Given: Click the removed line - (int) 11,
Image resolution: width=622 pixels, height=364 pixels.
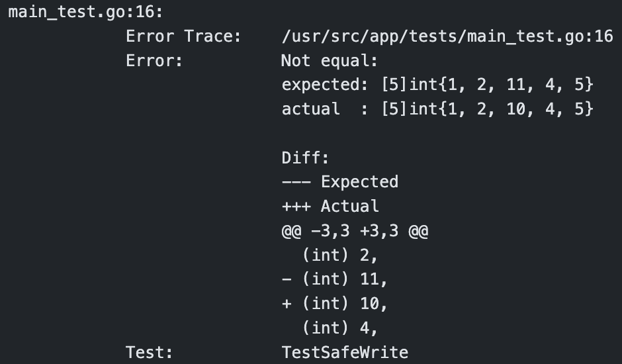Looking at the screenshot, I should pyautogui.click(x=335, y=279).
